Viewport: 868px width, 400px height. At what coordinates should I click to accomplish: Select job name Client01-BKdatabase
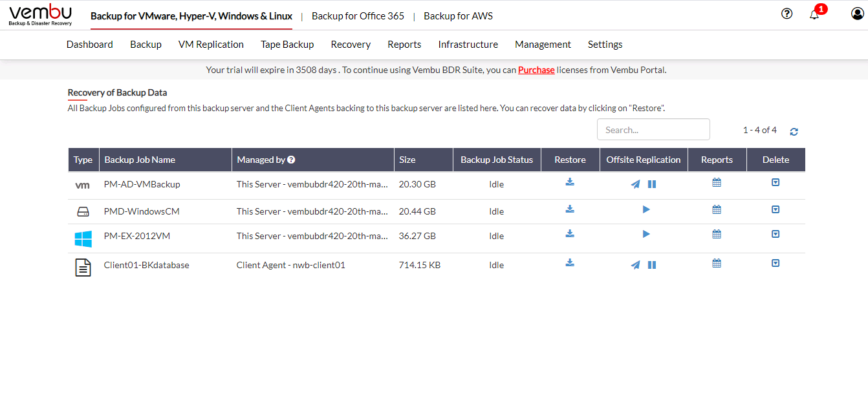click(x=146, y=265)
